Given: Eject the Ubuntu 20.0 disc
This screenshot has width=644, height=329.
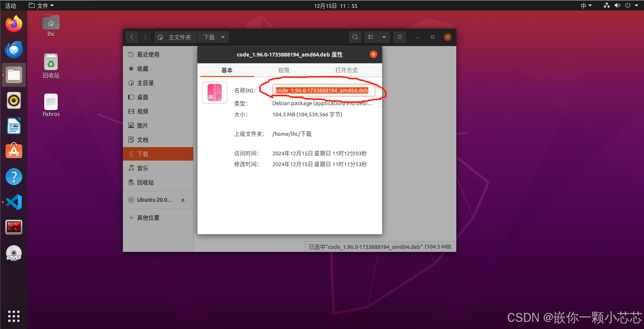Looking at the screenshot, I should (183, 200).
